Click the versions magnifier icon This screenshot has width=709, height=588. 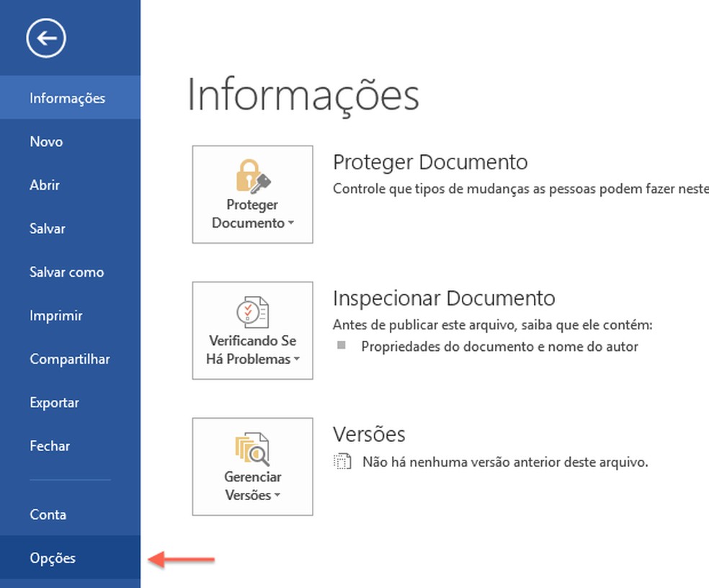click(x=252, y=449)
